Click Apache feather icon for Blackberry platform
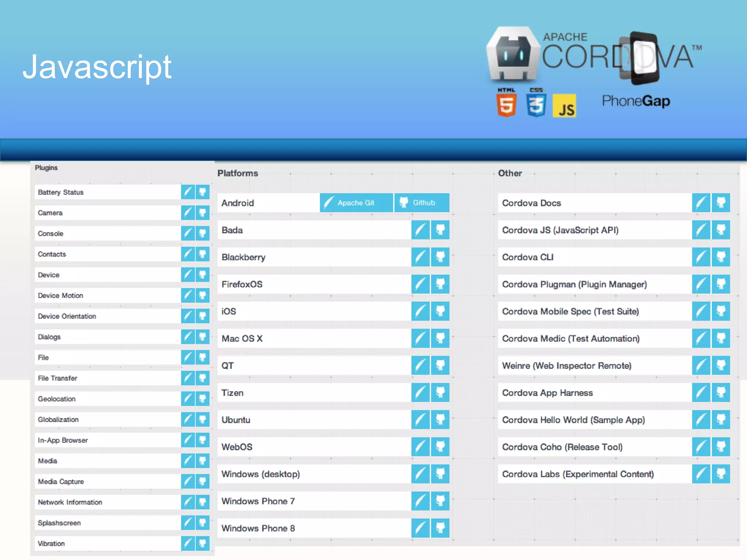 pyautogui.click(x=420, y=257)
